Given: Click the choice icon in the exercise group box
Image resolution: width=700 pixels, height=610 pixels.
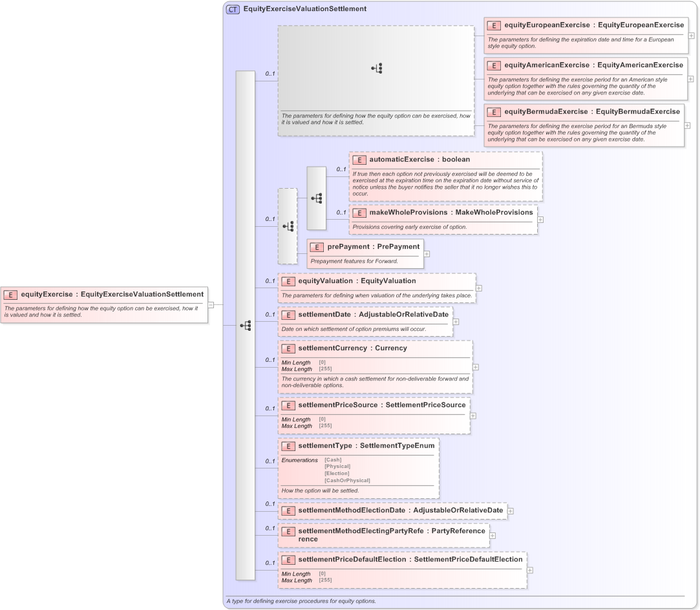Looking at the screenshot, I should (377, 68).
